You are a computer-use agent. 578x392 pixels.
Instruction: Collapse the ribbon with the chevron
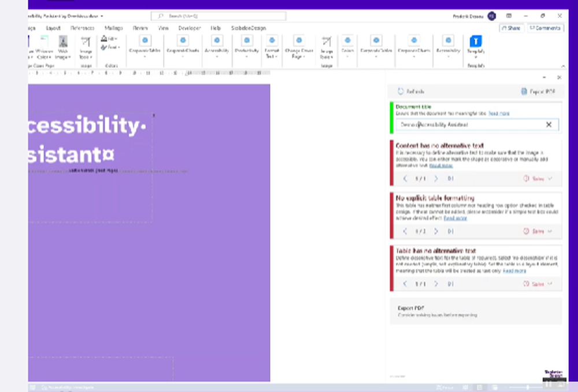[x=563, y=66]
